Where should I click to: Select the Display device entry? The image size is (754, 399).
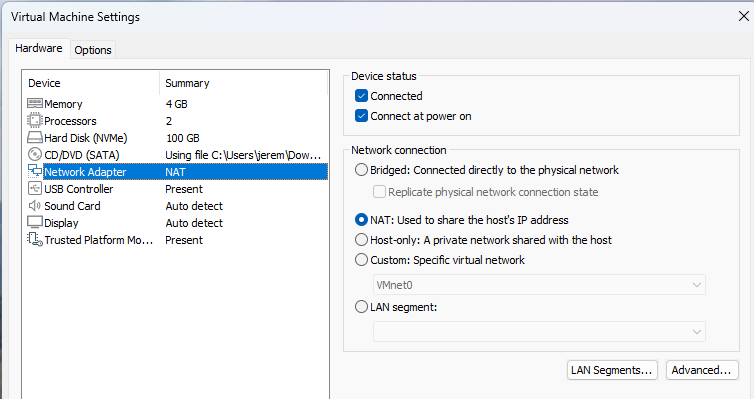pos(177,223)
